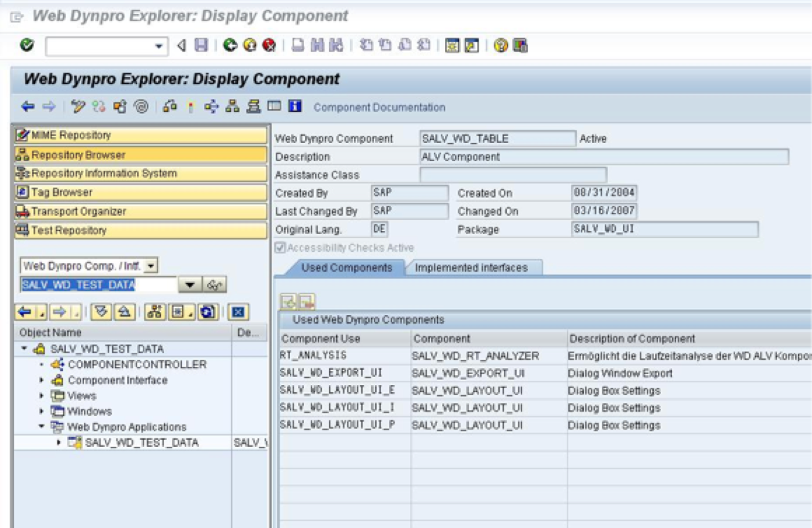Click the Save icon in the toolbar

coord(202,46)
